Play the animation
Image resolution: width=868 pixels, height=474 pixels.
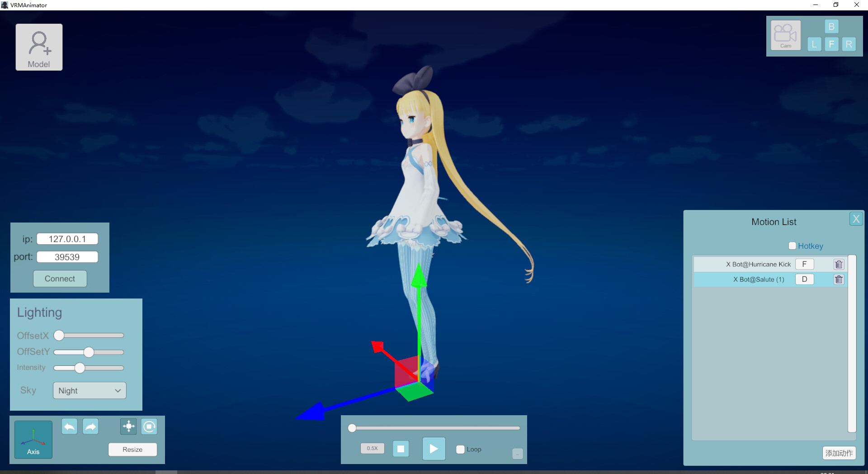(x=434, y=448)
